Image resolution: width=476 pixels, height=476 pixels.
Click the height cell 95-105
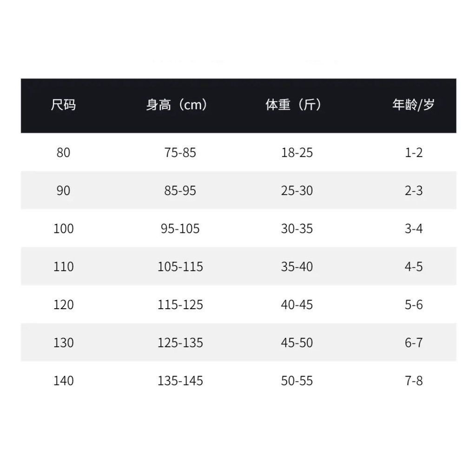pos(180,229)
